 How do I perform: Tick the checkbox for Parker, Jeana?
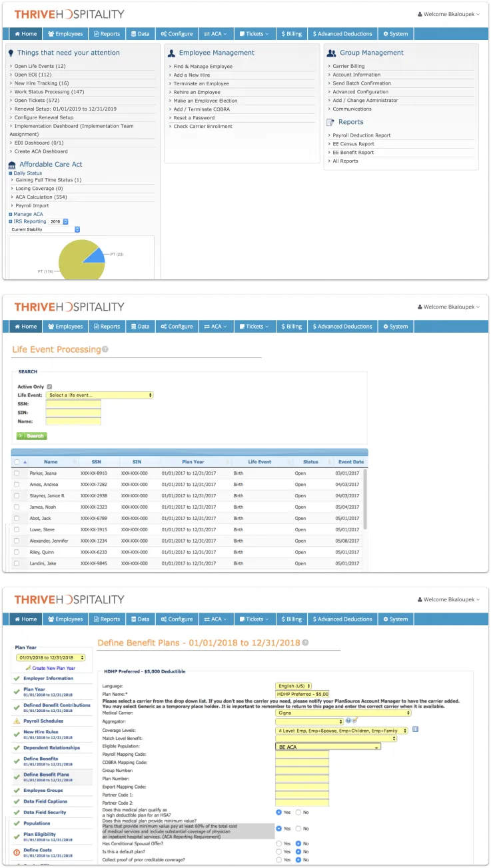(17, 473)
